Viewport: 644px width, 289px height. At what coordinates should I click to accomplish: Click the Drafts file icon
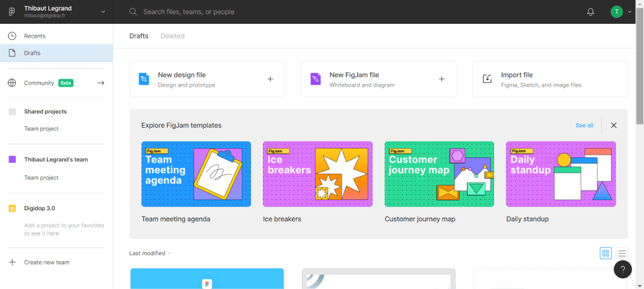(13, 53)
